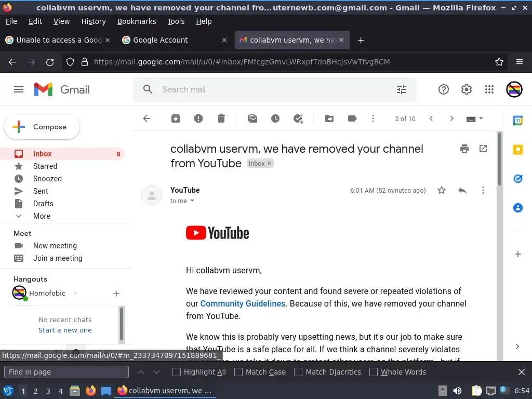Snooze this email with clock icon
Viewport: 532px width, 399px height.
coord(275,118)
